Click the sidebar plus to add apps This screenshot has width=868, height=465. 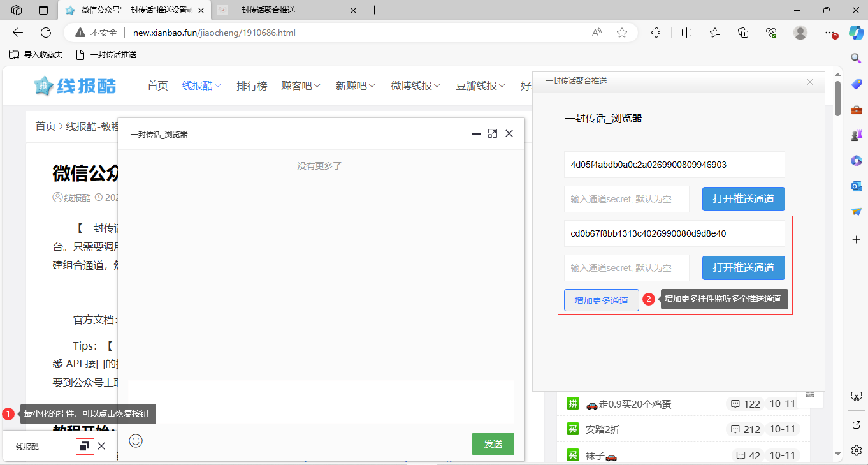857,239
